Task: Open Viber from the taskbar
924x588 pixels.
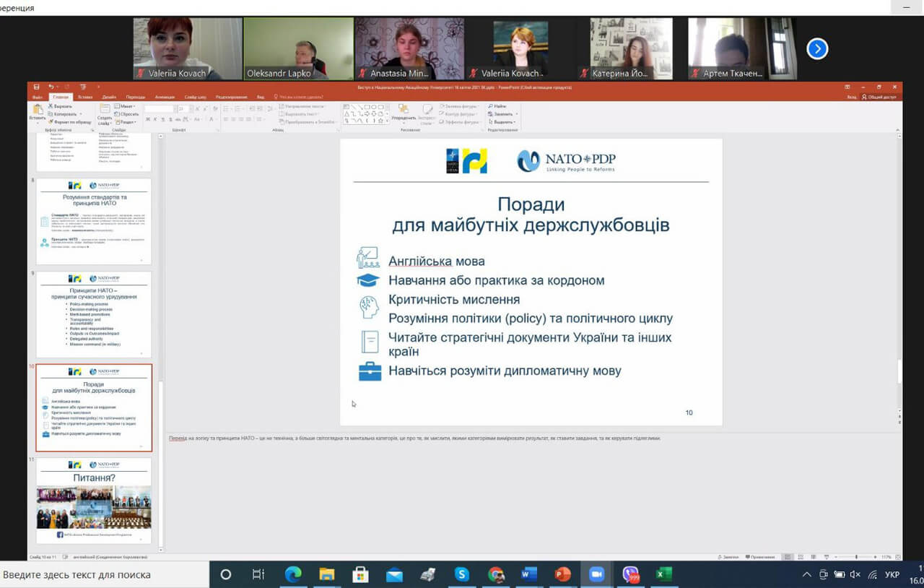Action: (x=631, y=575)
